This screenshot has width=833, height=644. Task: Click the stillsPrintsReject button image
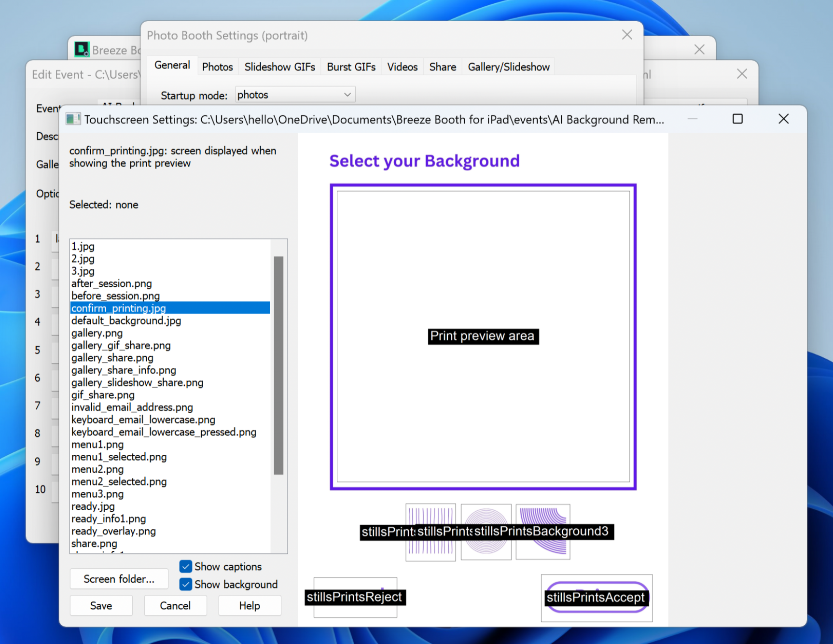[x=355, y=597]
